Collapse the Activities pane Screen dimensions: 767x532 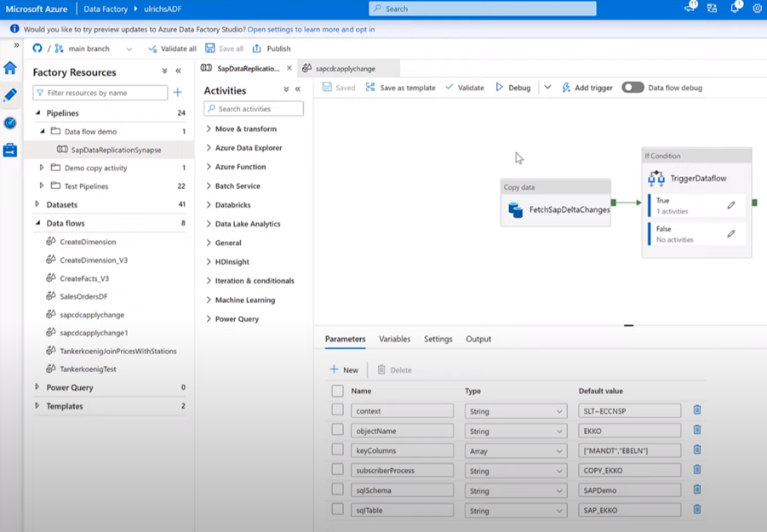point(298,89)
